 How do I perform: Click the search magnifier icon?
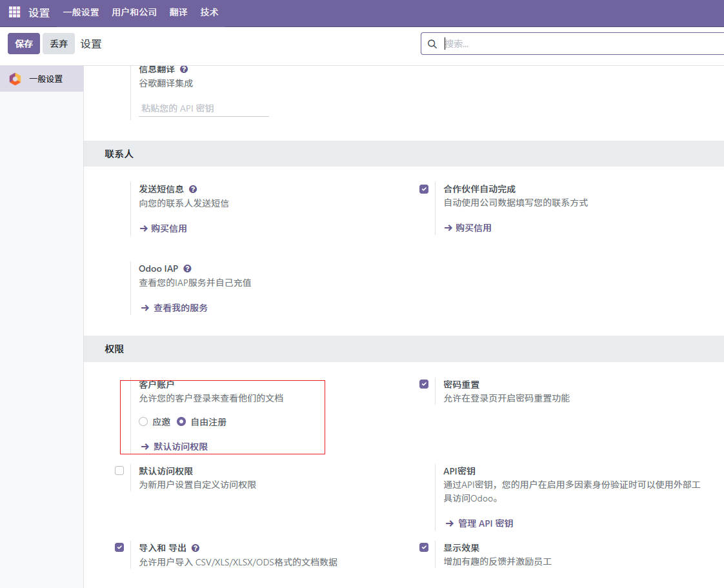[432, 44]
